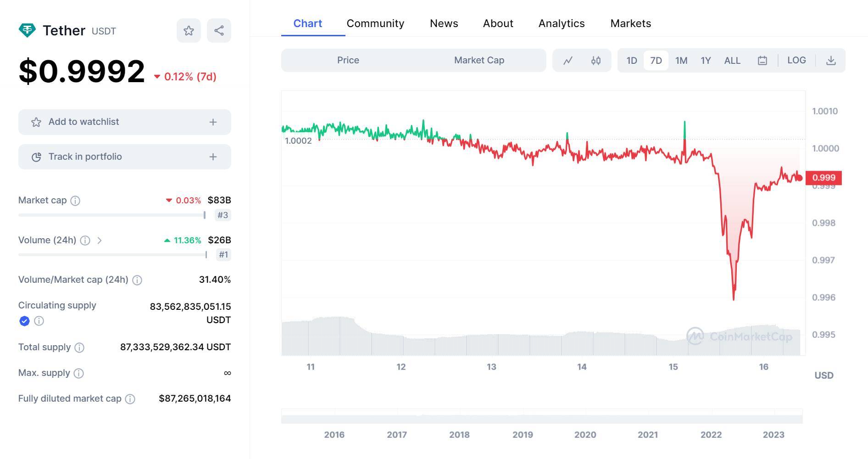Click plus sign on Track in portfolio
Image resolution: width=868 pixels, height=459 pixels.
tap(213, 157)
